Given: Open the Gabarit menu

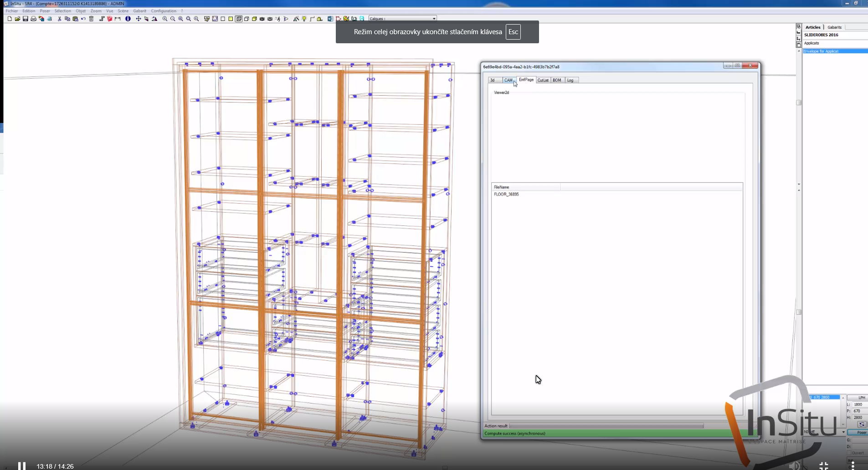Looking at the screenshot, I should (x=140, y=11).
